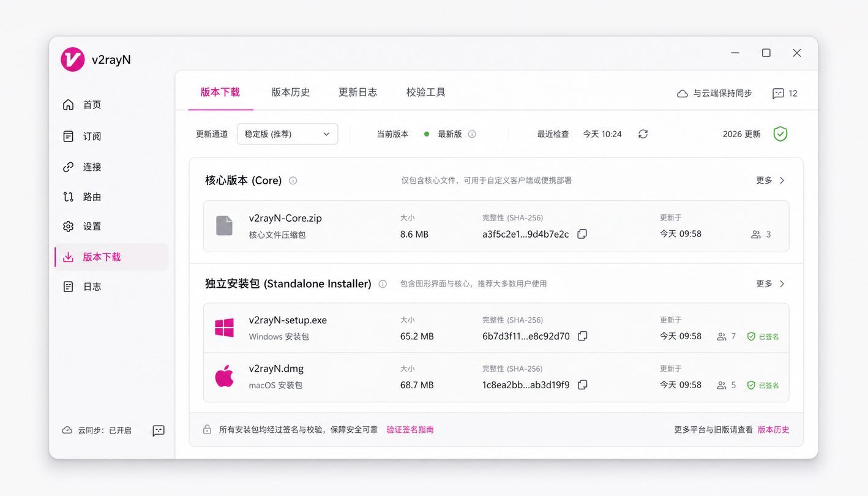Click the Windows logo icon for v2rayN-setup.exe
The width and height of the screenshot is (868, 496).
(224, 328)
